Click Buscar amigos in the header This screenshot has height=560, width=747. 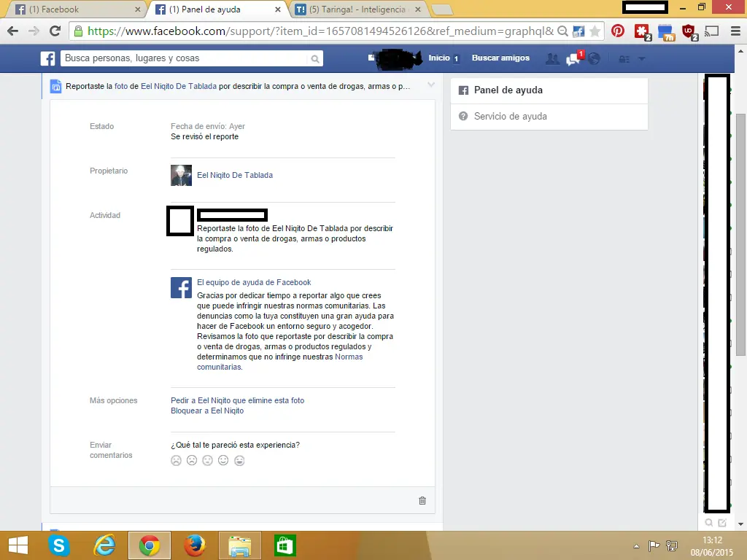(500, 58)
